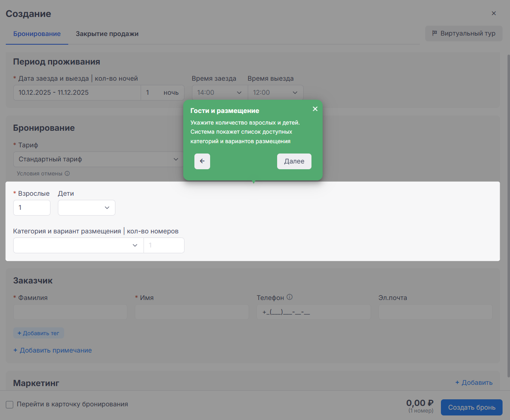
Task: Click "+ Добавить" in the Маркетинг section
Action: (x=474, y=383)
